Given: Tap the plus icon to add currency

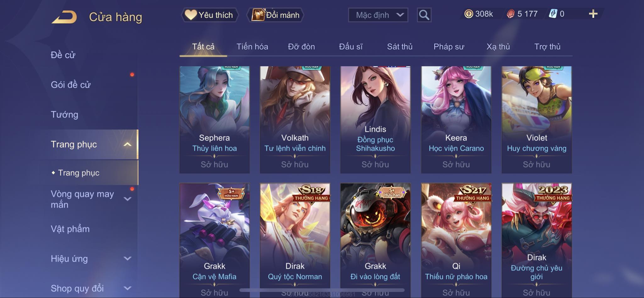Looking at the screenshot, I should [593, 14].
